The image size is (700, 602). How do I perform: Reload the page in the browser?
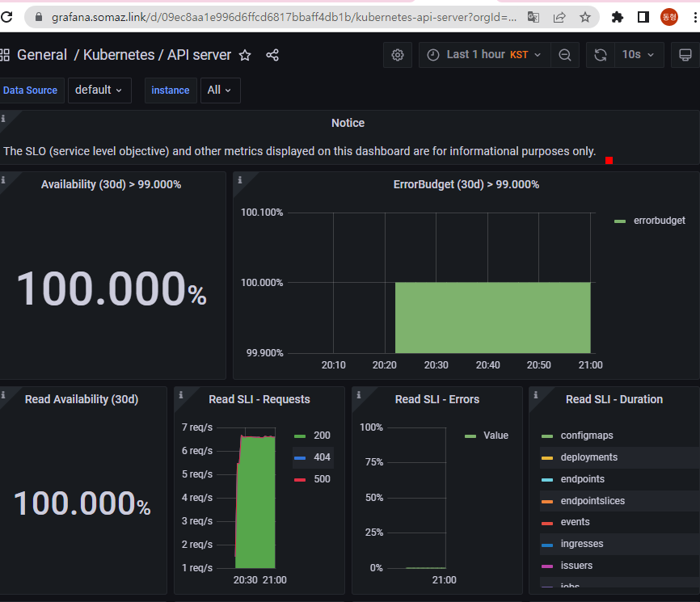pos(6,18)
